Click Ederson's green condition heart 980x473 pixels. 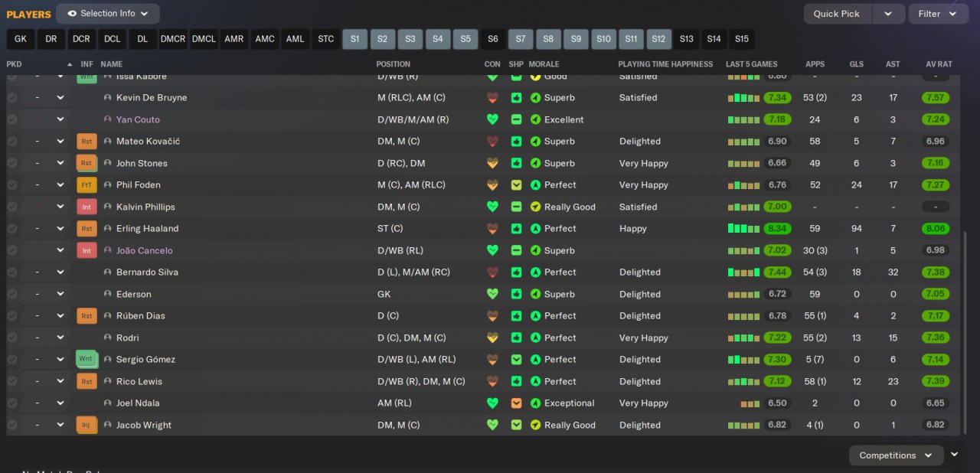[x=492, y=294]
